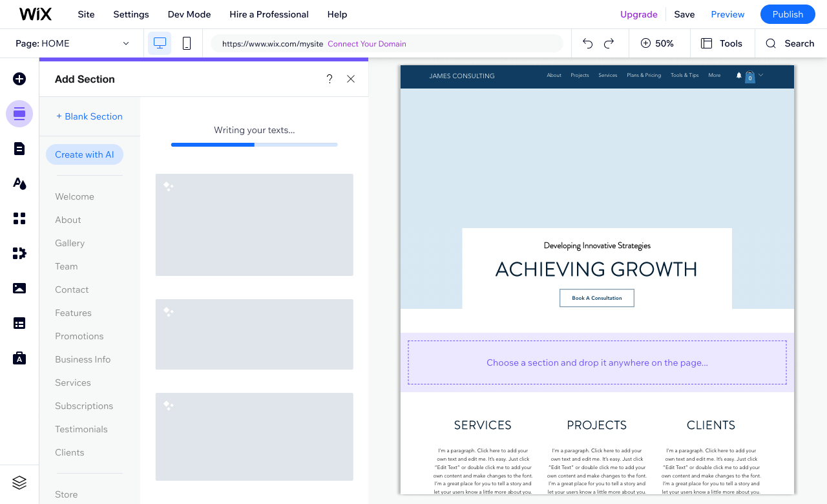The width and height of the screenshot is (827, 504).
Task: Select the Promotions section category
Action: point(79,336)
